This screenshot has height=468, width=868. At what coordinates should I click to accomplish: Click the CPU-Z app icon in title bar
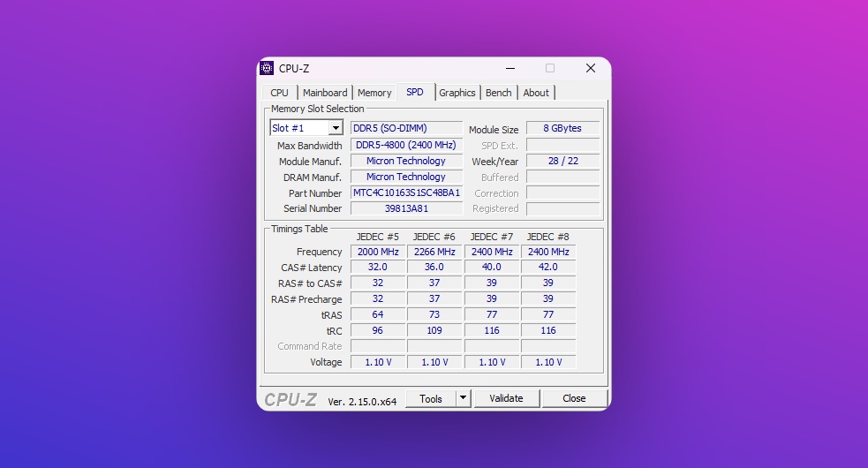pyautogui.click(x=267, y=68)
